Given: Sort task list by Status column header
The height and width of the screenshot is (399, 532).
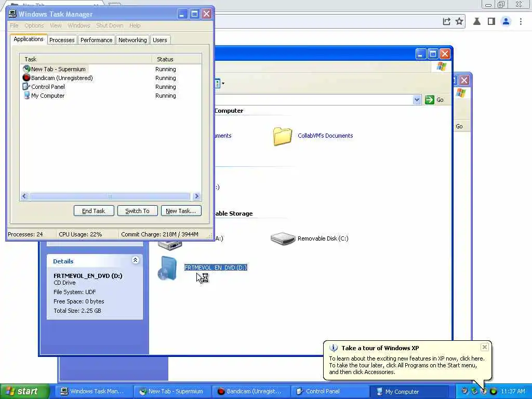Looking at the screenshot, I should 177,59.
